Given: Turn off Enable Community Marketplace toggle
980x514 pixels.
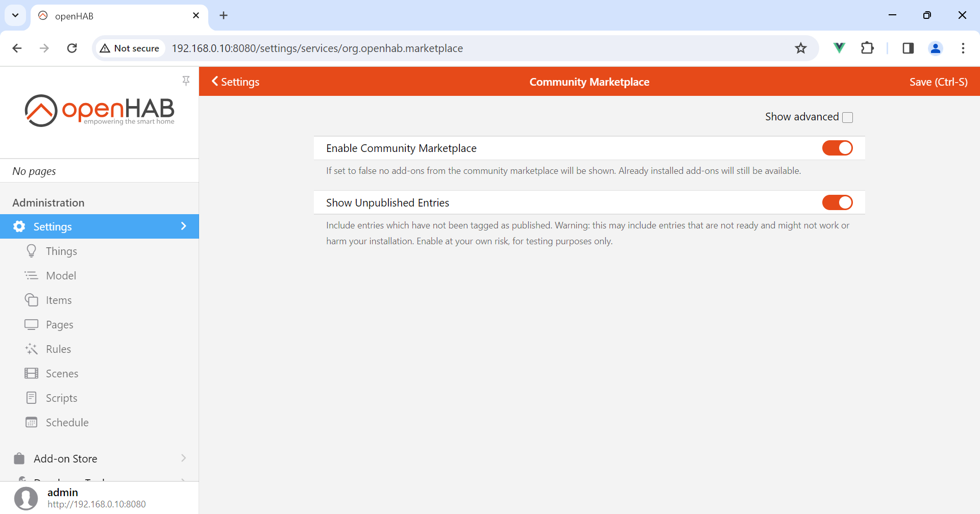Looking at the screenshot, I should click(x=837, y=148).
